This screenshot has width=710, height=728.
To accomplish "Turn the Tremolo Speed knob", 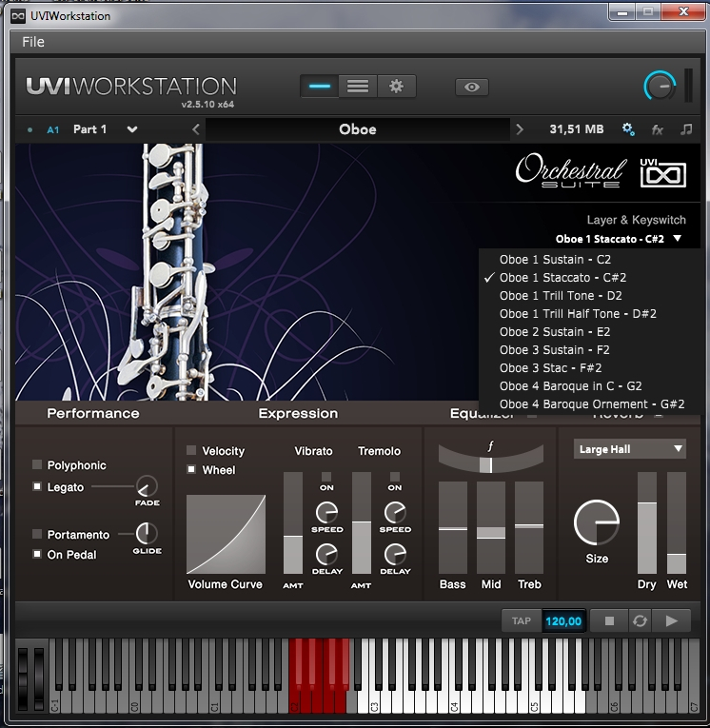I will coord(395,513).
